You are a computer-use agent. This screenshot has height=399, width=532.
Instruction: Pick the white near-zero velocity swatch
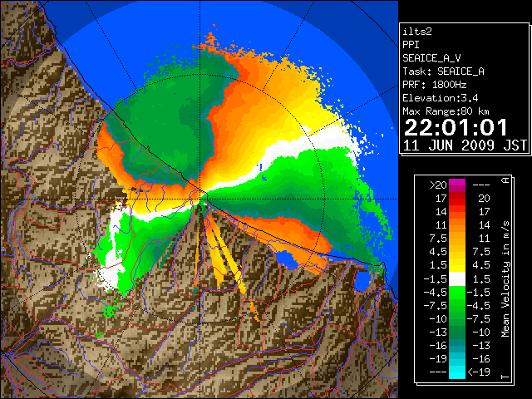pyautogui.click(x=457, y=279)
